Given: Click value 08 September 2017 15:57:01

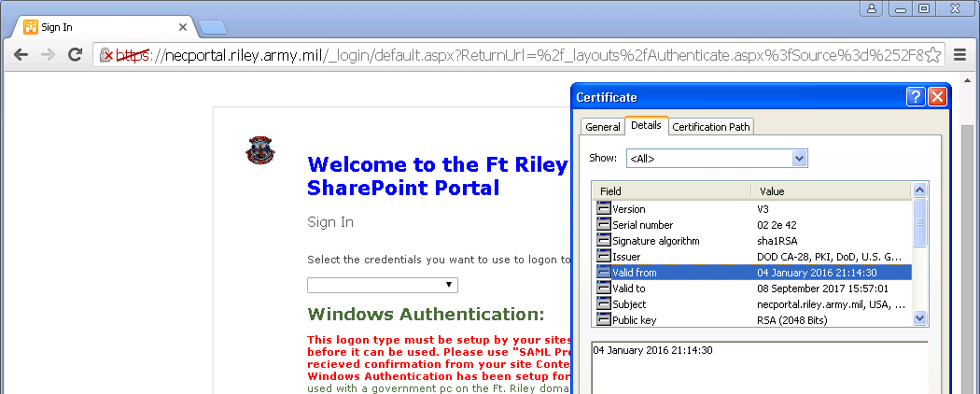Looking at the screenshot, I should [822, 288].
